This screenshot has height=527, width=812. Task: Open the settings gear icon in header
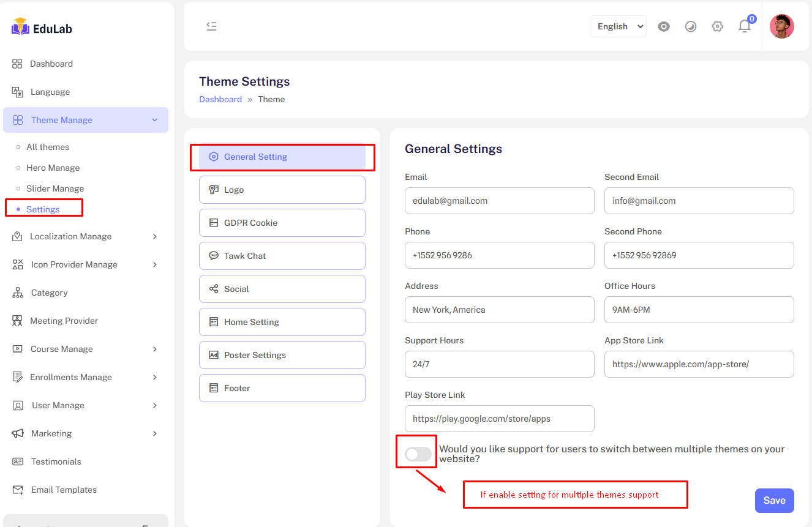[717, 26]
